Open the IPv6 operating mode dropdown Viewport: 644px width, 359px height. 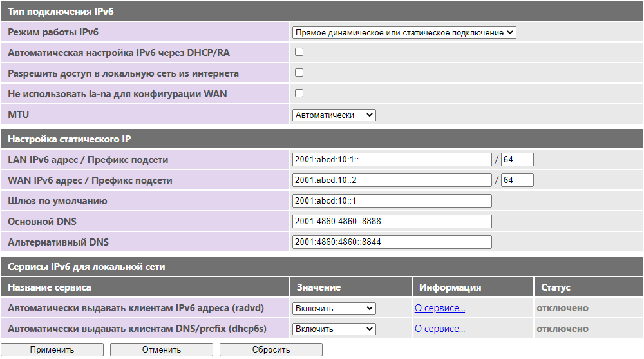(404, 32)
